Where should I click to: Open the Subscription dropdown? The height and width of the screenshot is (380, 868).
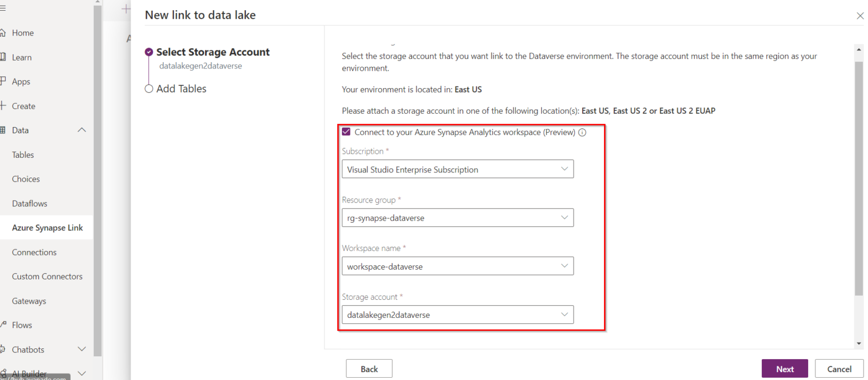pyautogui.click(x=564, y=169)
